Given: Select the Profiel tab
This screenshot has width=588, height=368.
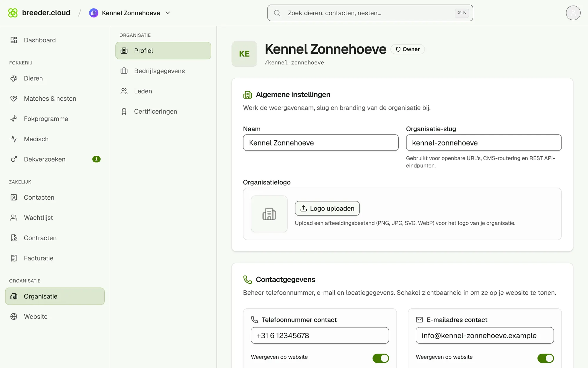Looking at the screenshot, I should (x=163, y=51).
